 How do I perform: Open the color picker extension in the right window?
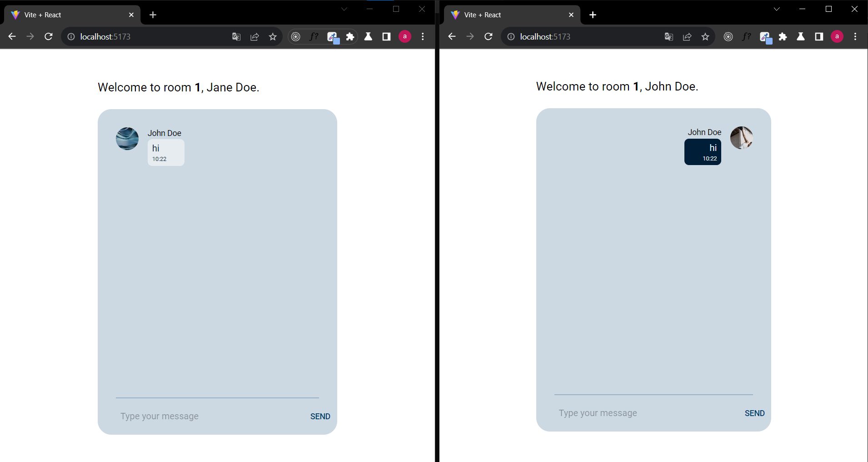[x=765, y=37]
